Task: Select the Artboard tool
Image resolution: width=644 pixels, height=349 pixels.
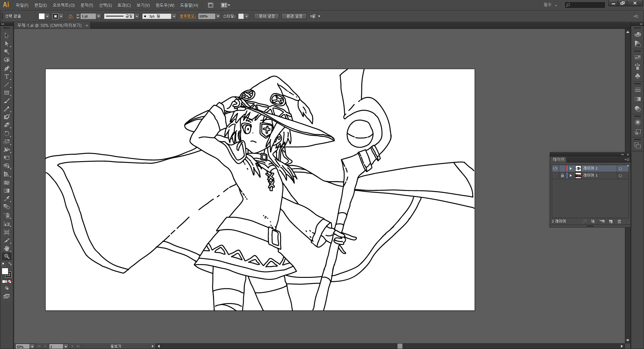Action: click(x=7, y=232)
